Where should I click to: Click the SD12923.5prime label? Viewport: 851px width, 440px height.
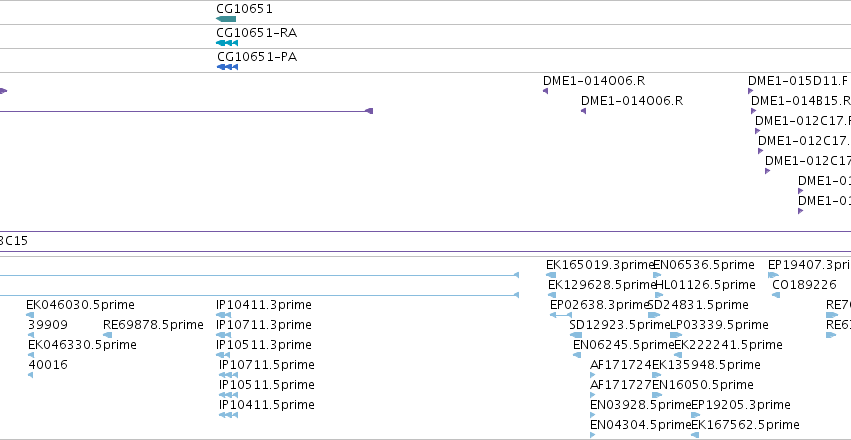(620, 325)
